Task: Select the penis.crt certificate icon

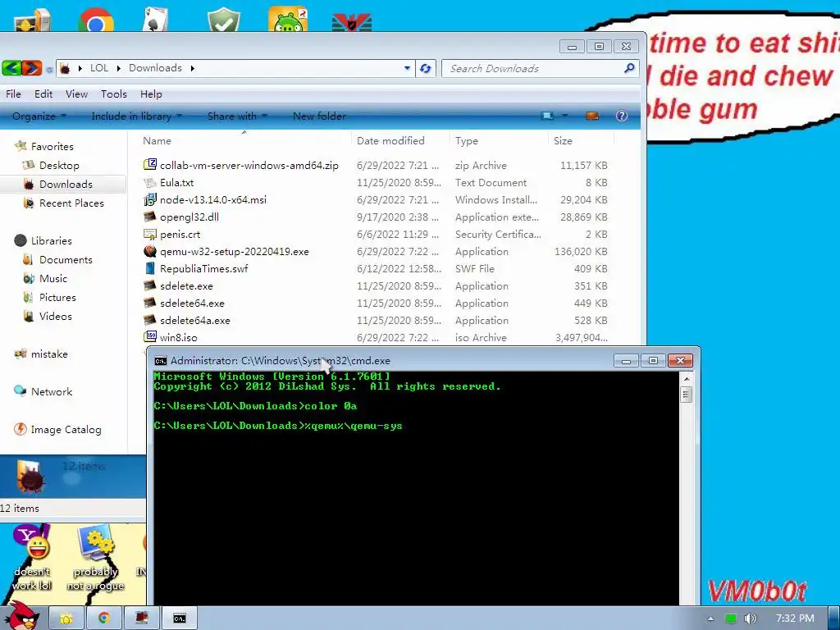Action: click(150, 234)
